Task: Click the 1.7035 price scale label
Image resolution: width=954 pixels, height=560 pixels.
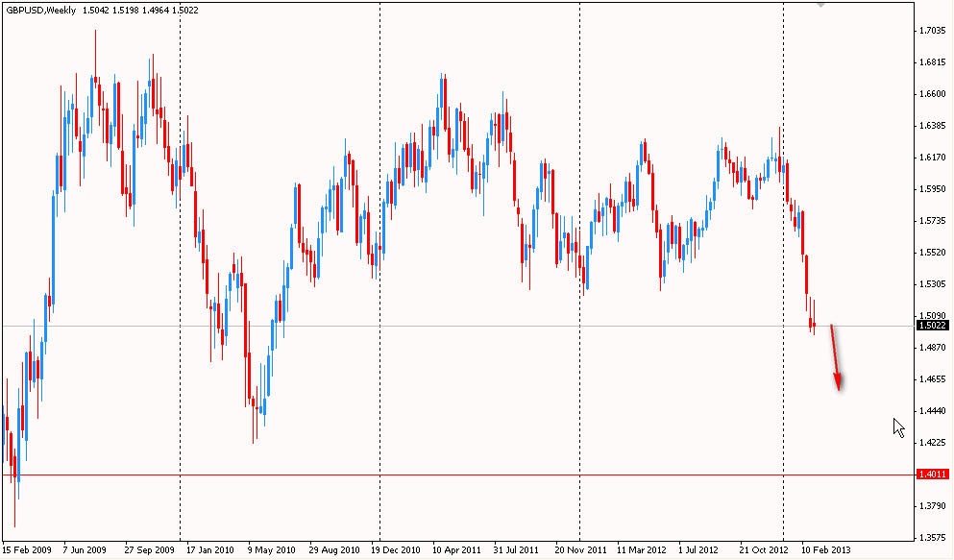Action: tap(932, 31)
